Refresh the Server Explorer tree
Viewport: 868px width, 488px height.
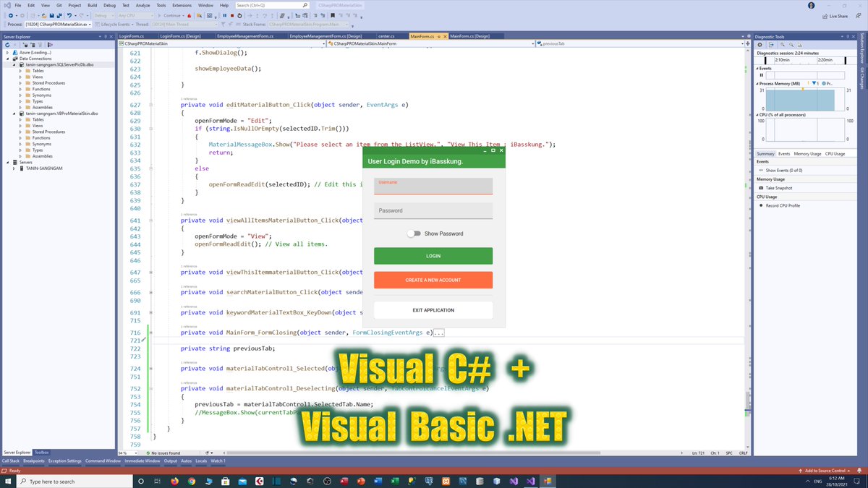[x=7, y=45]
